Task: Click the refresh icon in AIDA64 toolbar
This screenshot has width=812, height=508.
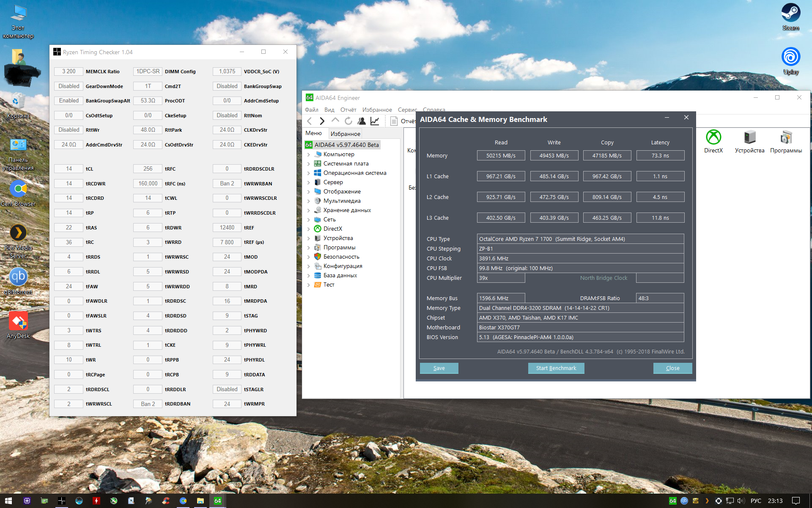Action: coord(348,121)
